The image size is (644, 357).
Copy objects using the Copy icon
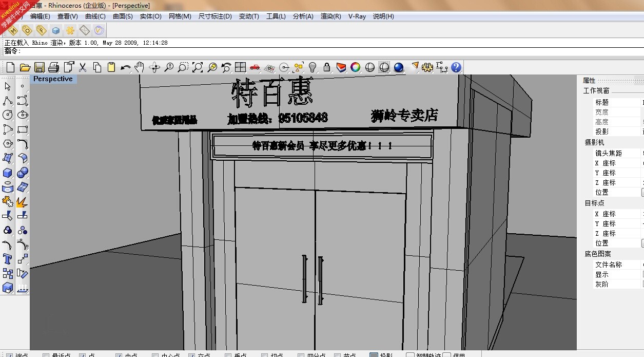coord(97,67)
